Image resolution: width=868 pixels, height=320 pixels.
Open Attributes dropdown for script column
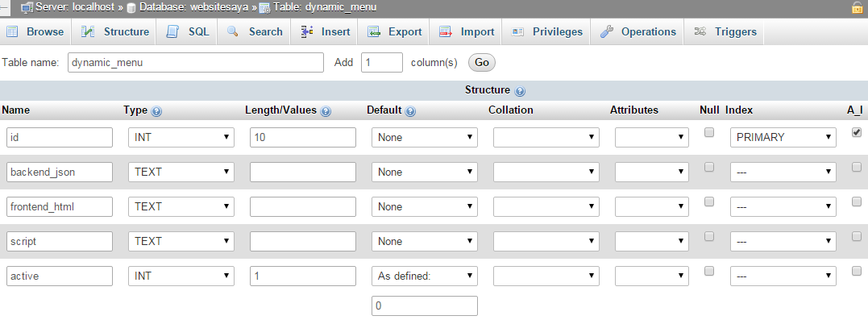(652, 241)
